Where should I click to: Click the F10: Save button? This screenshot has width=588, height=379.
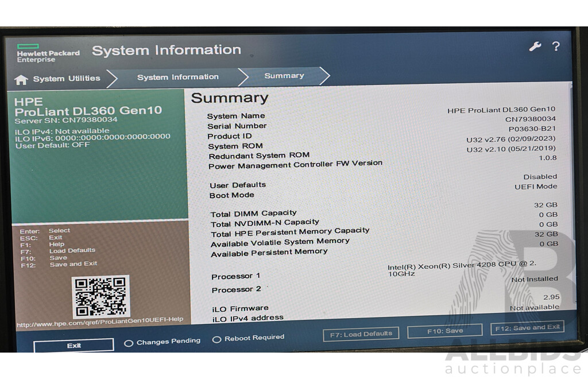pyautogui.click(x=445, y=331)
